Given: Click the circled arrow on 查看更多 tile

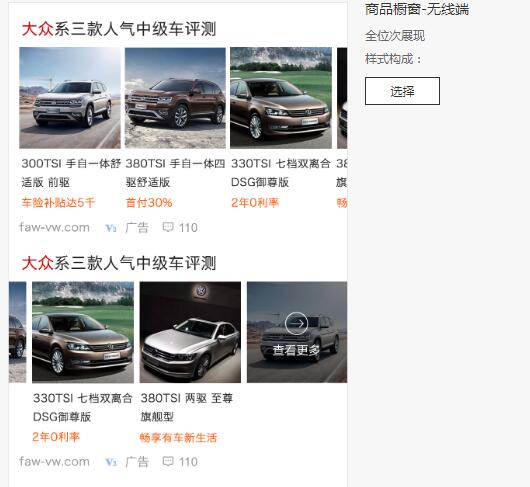Looking at the screenshot, I should [x=296, y=323].
